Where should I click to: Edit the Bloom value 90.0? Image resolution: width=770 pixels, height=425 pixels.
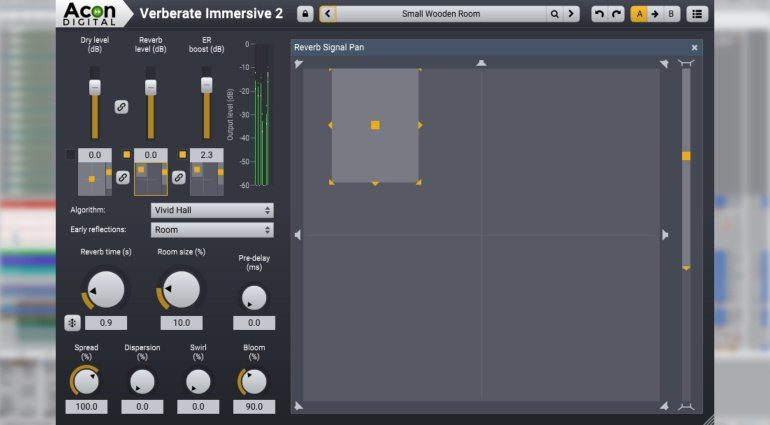[x=254, y=407]
